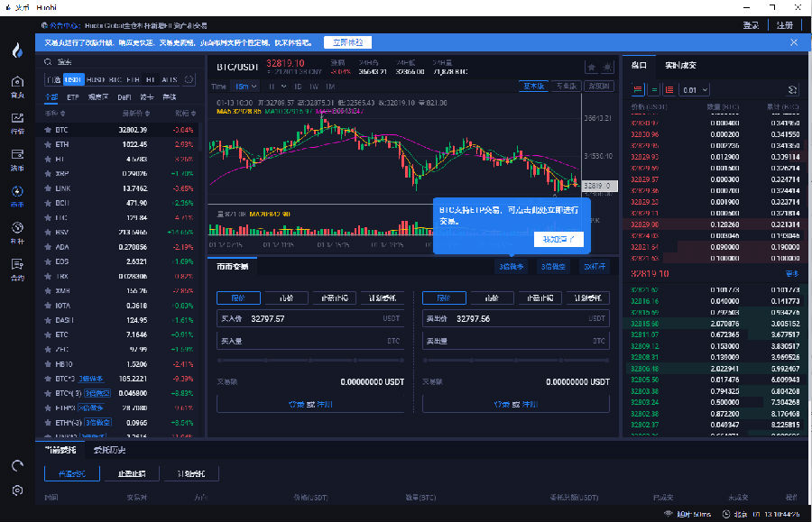Open the fiat wallet icon in sidebar
Viewport: 812px width, 522px height.
[x=17, y=154]
